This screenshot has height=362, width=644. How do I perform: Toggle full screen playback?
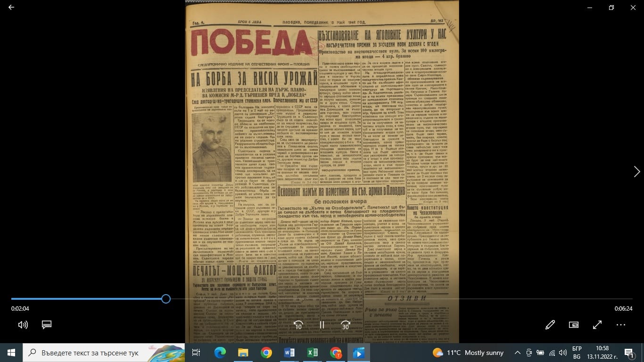(597, 325)
